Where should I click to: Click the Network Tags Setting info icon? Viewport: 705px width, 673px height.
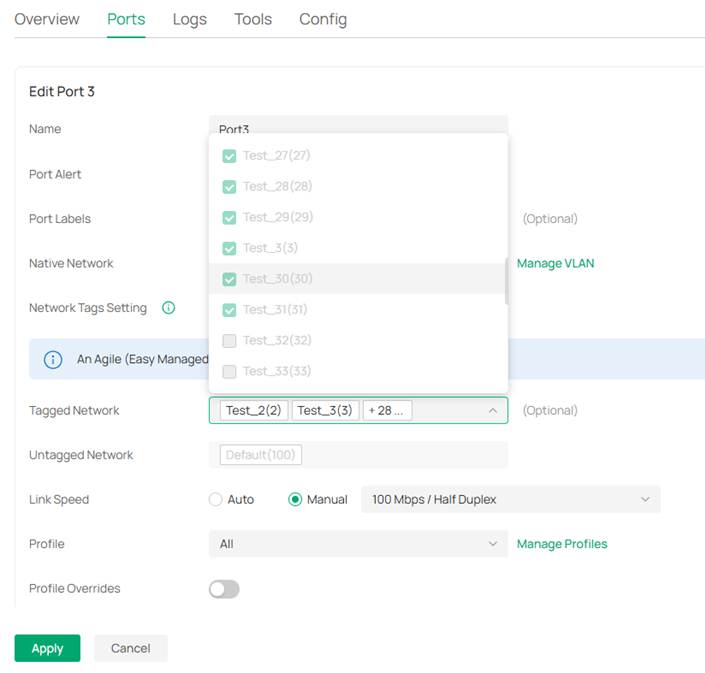coord(168,308)
